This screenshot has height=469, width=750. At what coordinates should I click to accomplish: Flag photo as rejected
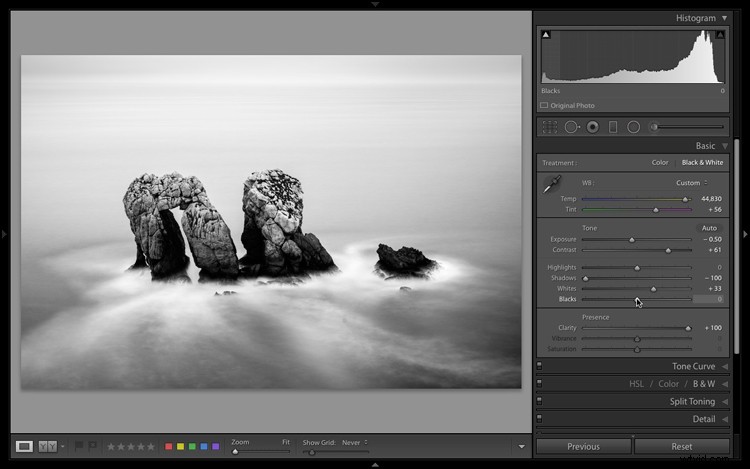[92, 447]
